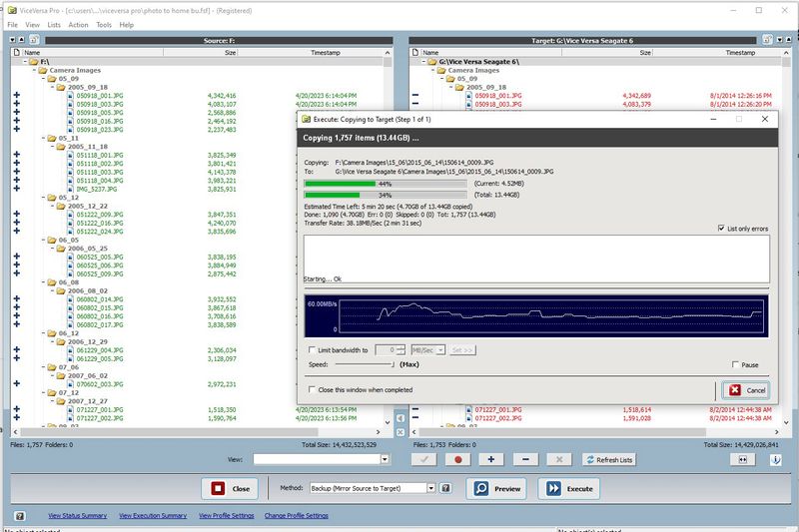Open View Status Summary link

tap(78, 516)
